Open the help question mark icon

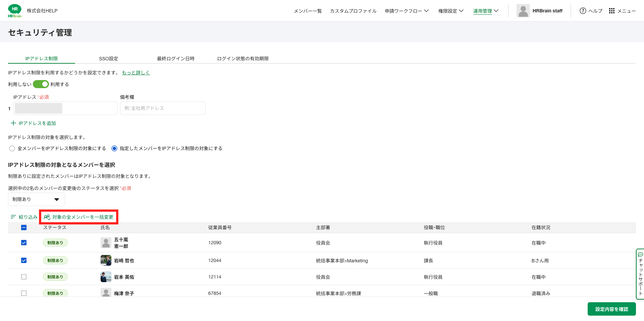[583, 11]
